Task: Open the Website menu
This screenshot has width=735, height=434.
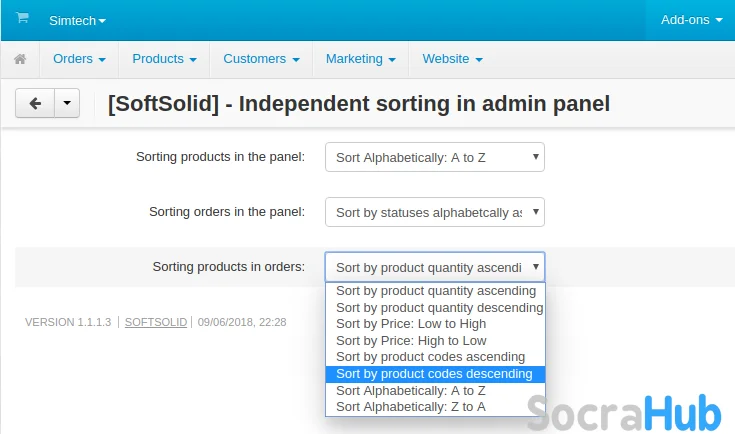Action: tap(452, 59)
